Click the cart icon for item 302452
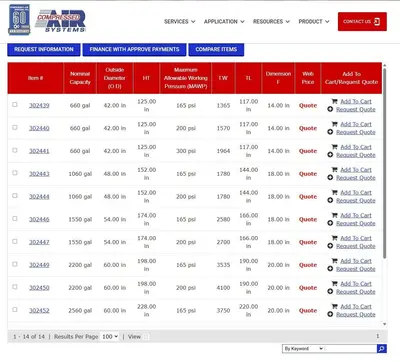This screenshot has width=400, height=362. pyautogui.click(x=335, y=306)
